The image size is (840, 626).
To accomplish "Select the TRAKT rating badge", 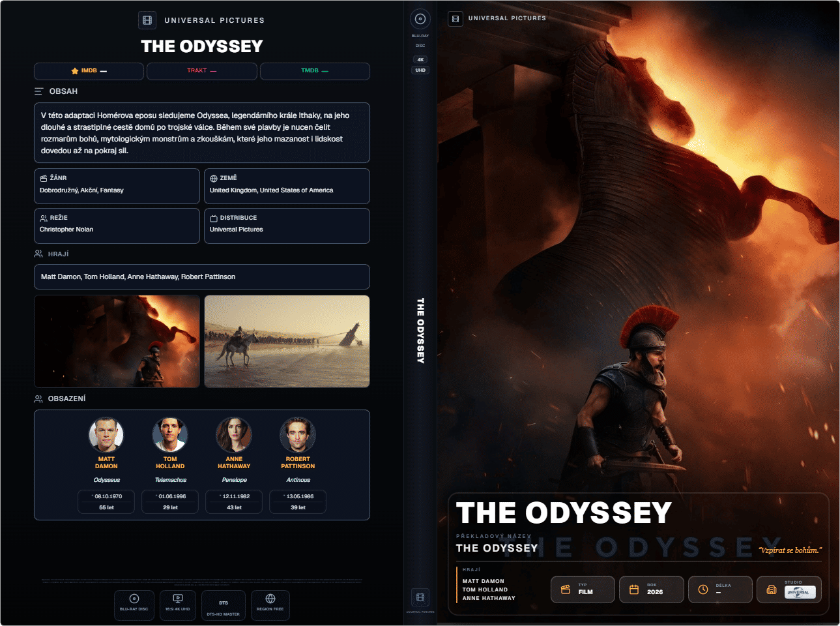I will point(202,71).
